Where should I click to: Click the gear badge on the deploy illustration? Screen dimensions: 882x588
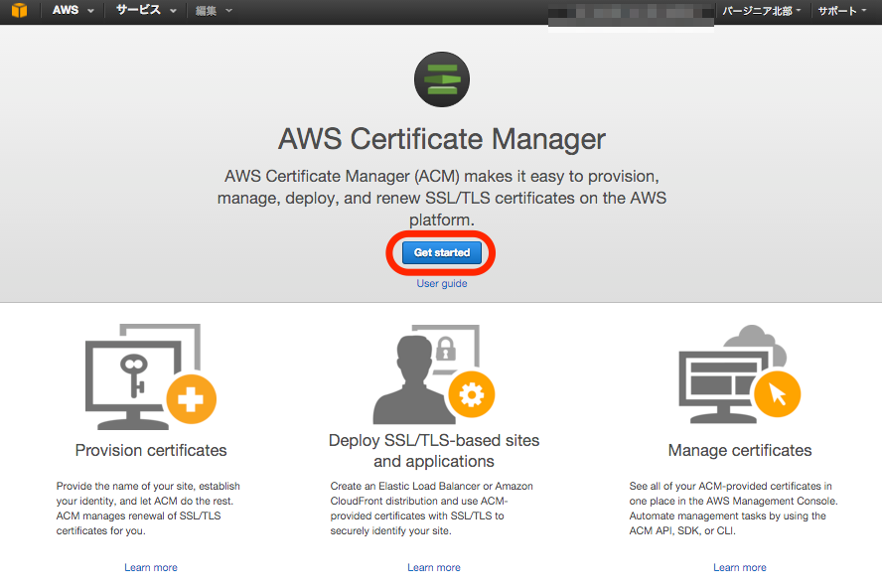coord(471,394)
